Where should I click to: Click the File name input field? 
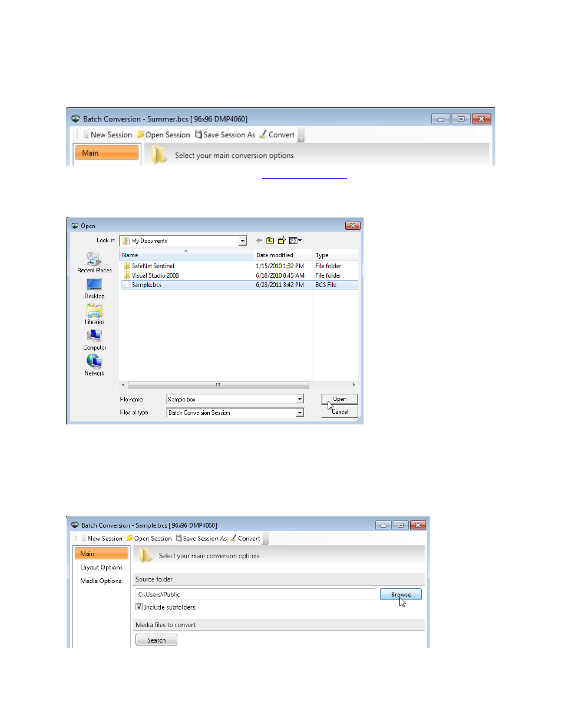(231, 399)
